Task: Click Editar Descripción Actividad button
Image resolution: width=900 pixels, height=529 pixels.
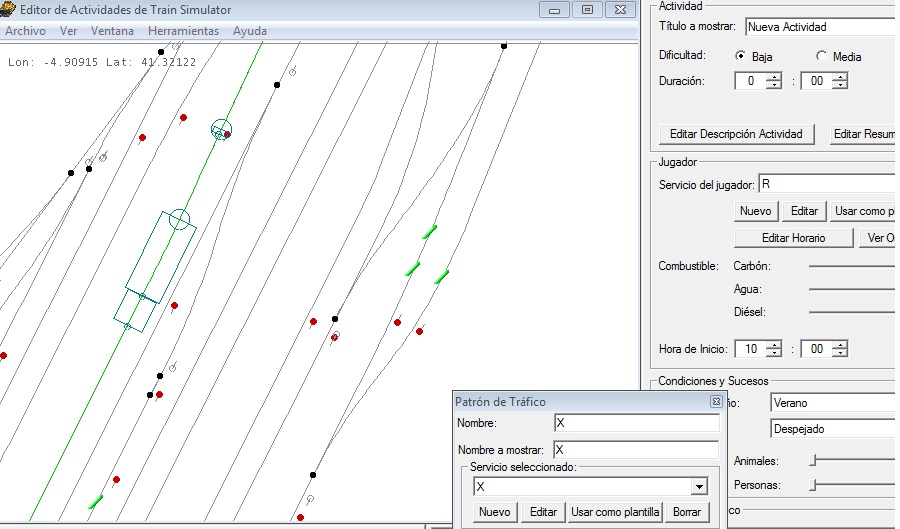Action: [x=737, y=134]
